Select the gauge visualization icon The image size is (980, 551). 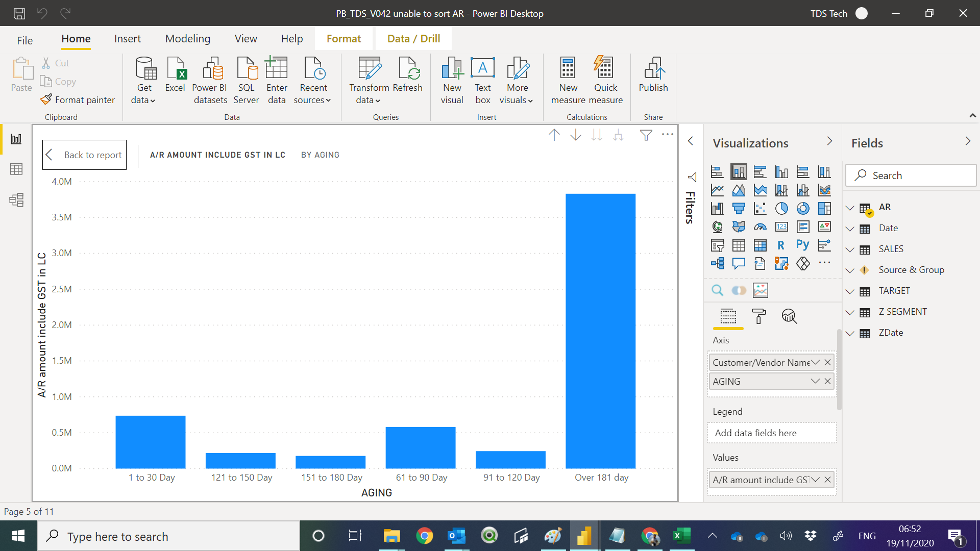[x=760, y=227]
